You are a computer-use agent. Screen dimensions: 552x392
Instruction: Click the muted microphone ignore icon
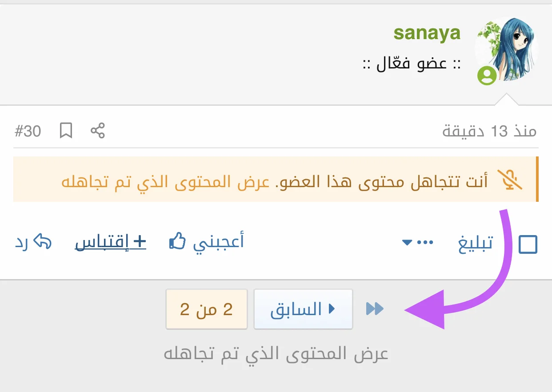tap(509, 180)
